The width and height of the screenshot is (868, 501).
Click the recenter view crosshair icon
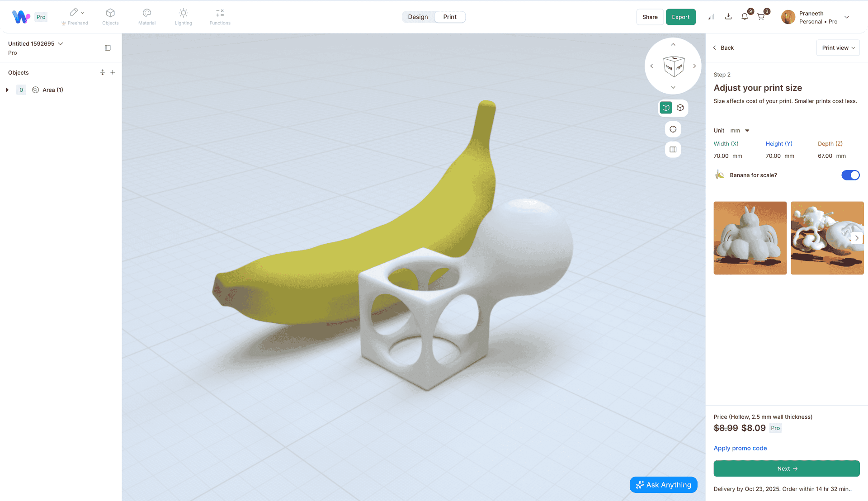pyautogui.click(x=673, y=129)
